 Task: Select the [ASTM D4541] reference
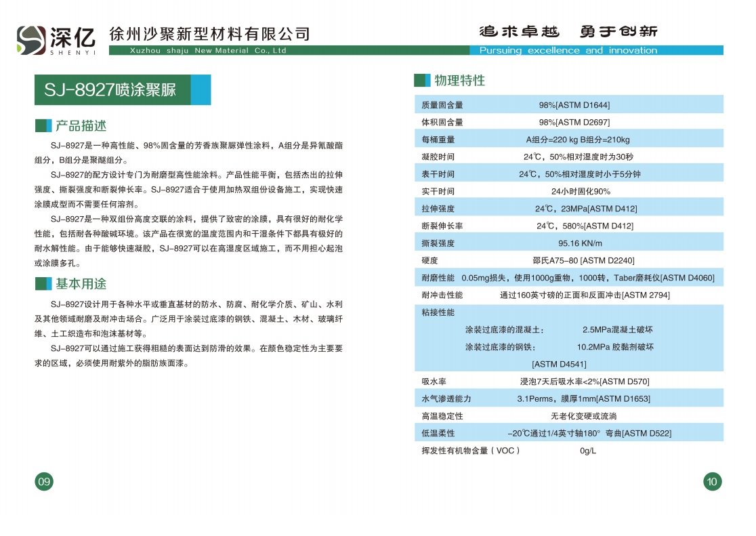point(560,365)
